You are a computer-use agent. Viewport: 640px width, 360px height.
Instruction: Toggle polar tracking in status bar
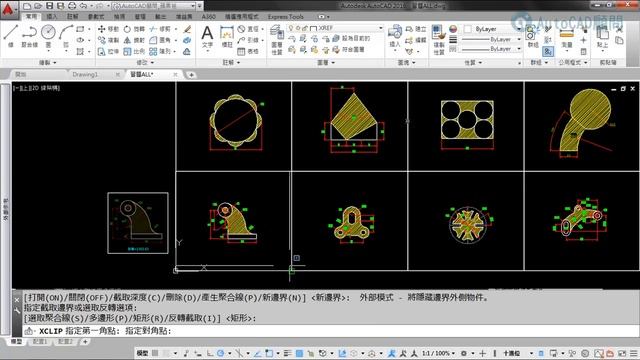tap(221, 353)
